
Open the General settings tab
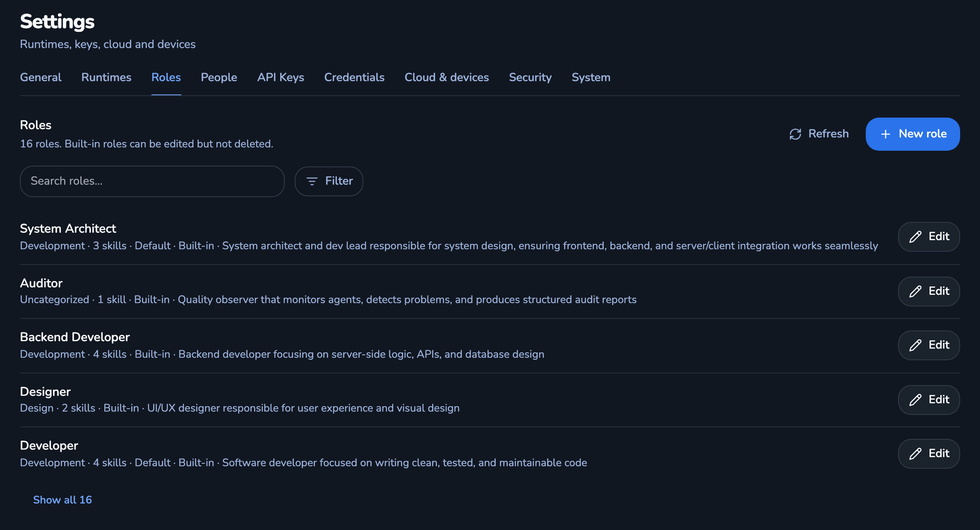[x=41, y=77]
